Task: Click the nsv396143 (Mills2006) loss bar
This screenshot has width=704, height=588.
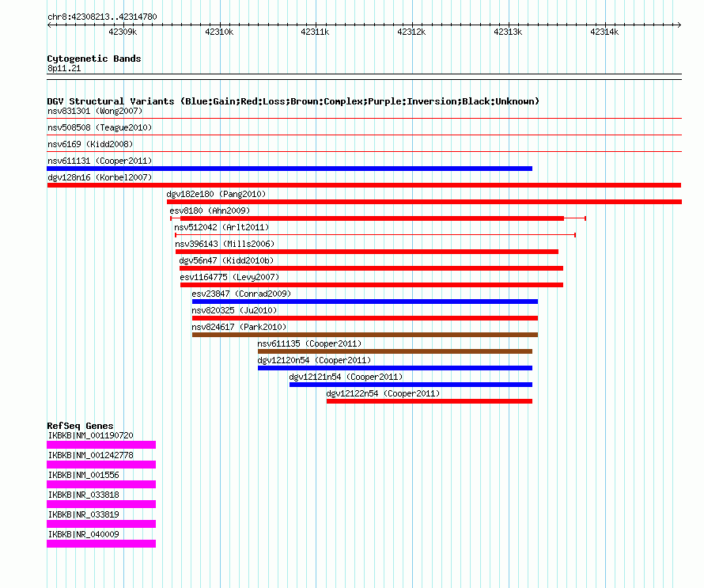Action: pos(367,252)
